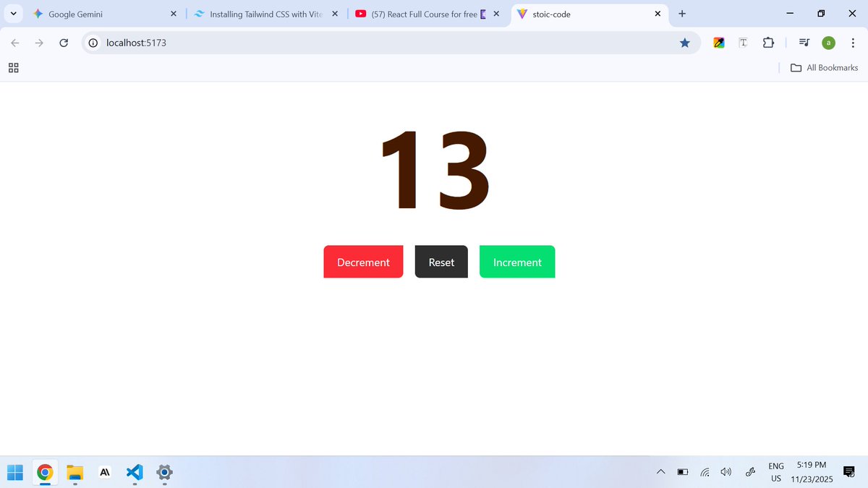Open All Bookmarks folder

[823, 67]
